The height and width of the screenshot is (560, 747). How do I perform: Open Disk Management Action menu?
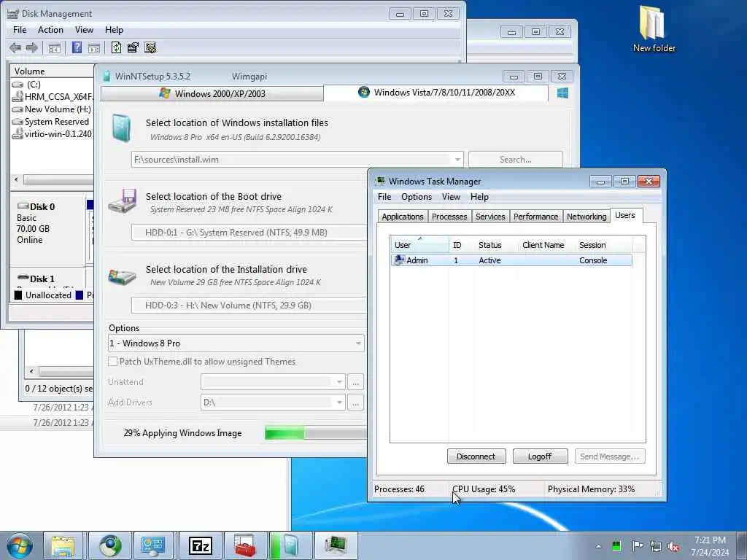50,29
